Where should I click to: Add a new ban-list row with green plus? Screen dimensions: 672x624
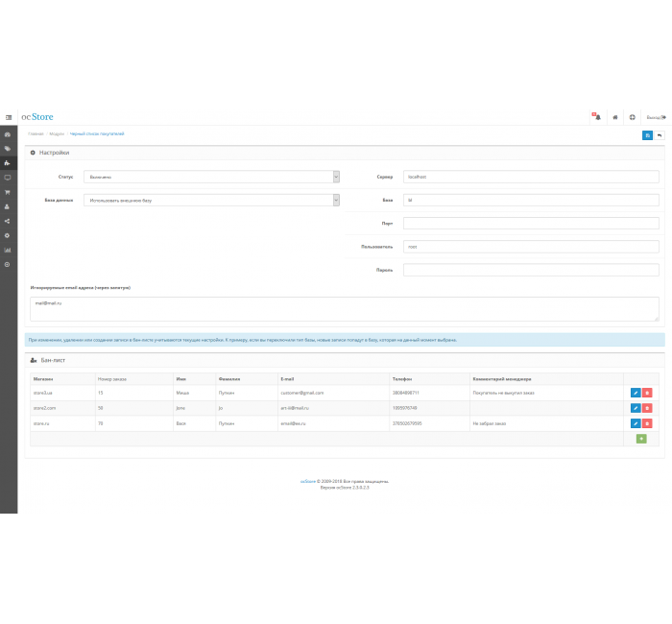pos(641,439)
